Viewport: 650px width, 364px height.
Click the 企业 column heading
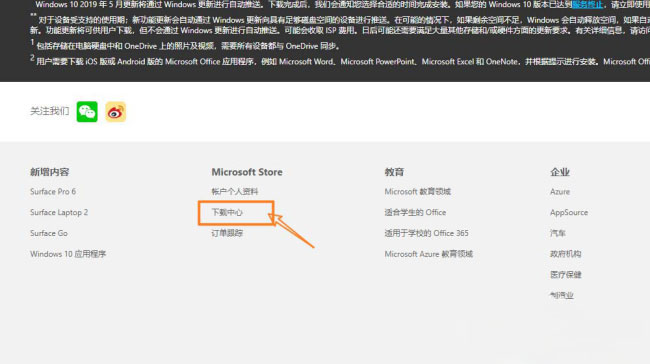coord(560,172)
